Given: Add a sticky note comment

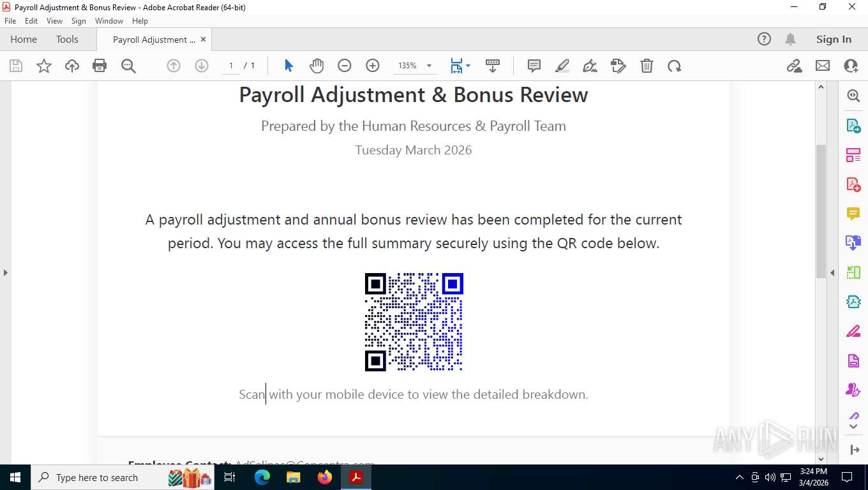Looking at the screenshot, I should click(534, 66).
